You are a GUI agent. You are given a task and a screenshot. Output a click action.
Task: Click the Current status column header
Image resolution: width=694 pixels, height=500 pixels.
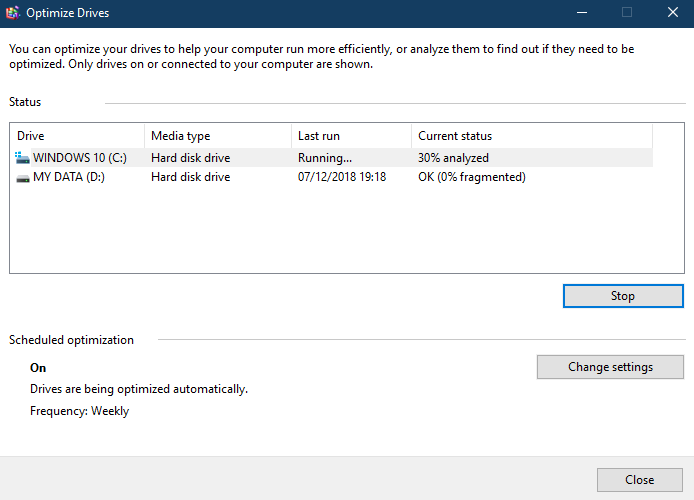click(530, 136)
